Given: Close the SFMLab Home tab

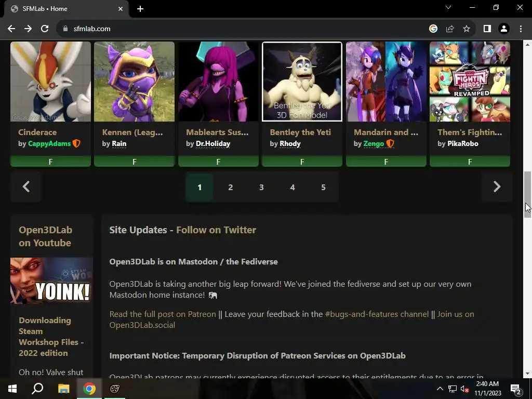Looking at the screenshot, I should point(121,9).
